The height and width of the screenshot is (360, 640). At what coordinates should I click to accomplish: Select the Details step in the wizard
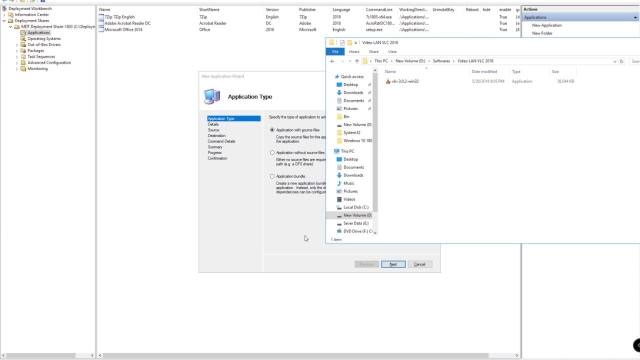point(213,124)
